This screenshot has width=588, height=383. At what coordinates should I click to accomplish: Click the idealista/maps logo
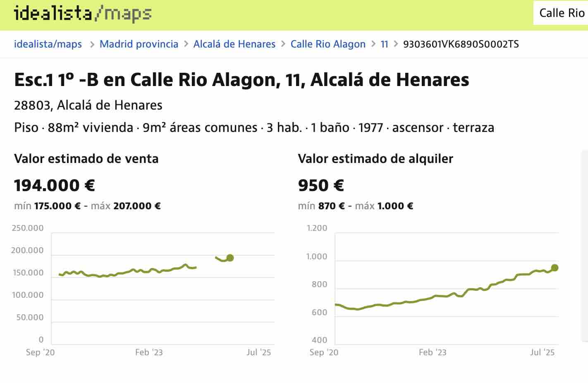83,14
